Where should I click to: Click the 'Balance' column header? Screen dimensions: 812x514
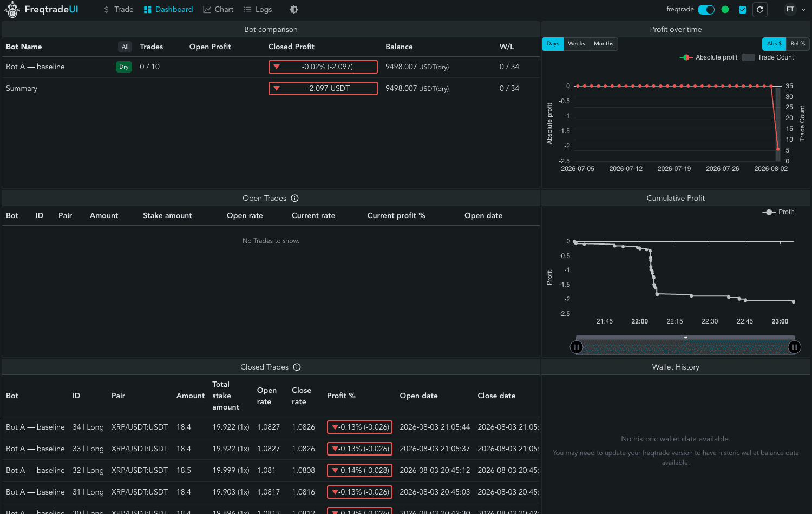pyautogui.click(x=399, y=47)
